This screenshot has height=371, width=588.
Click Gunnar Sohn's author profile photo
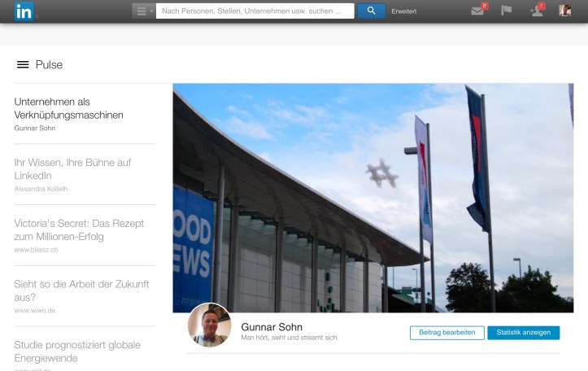[x=209, y=326]
